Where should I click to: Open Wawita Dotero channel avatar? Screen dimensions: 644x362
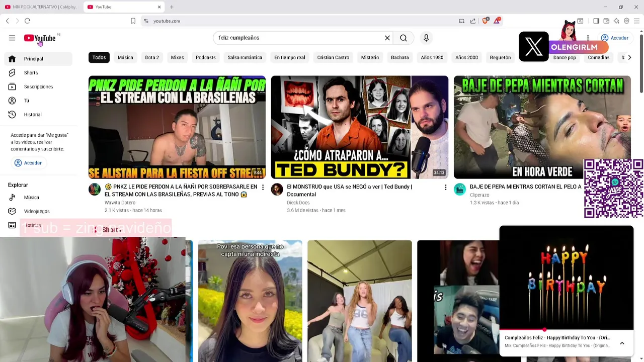pyautogui.click(x=95, y=189)
